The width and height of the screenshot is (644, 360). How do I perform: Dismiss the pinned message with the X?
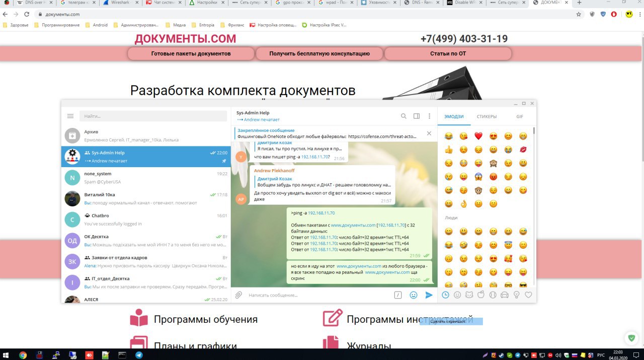click(429, 133)
